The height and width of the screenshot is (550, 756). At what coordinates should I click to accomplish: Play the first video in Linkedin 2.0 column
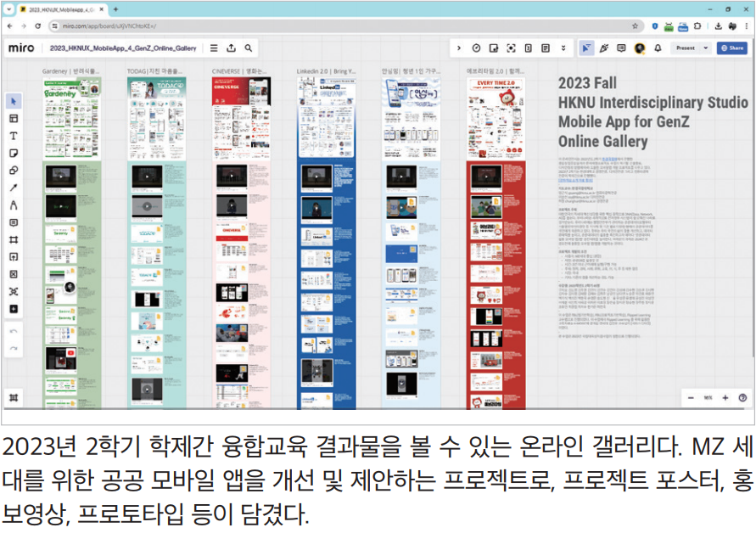pyautogui.click(x=316, y=176)
